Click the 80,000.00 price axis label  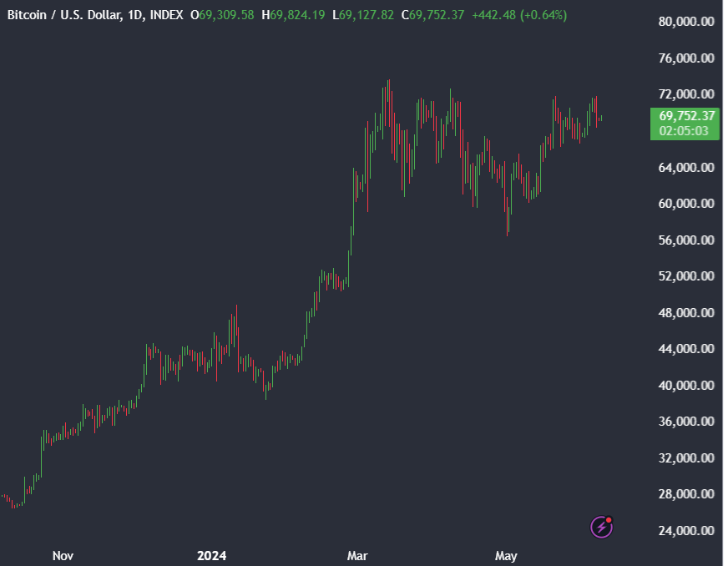point(686,22)
